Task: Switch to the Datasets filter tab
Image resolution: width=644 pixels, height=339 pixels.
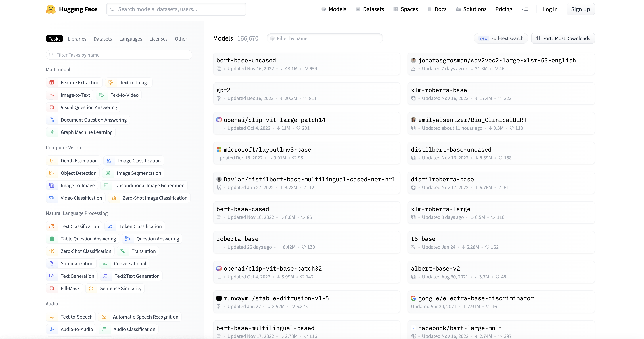Action: point(103,39)
